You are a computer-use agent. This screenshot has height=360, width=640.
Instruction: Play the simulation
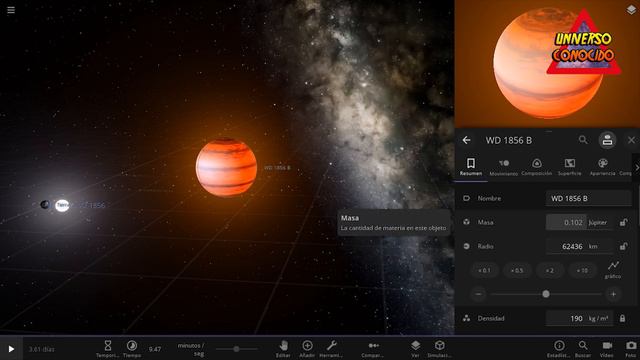point(11,349)
